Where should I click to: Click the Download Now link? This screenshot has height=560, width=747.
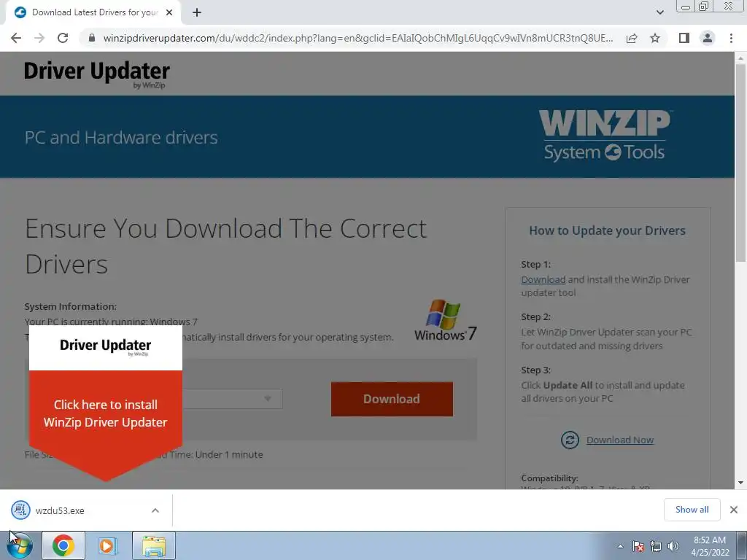(x=620, y=440)
